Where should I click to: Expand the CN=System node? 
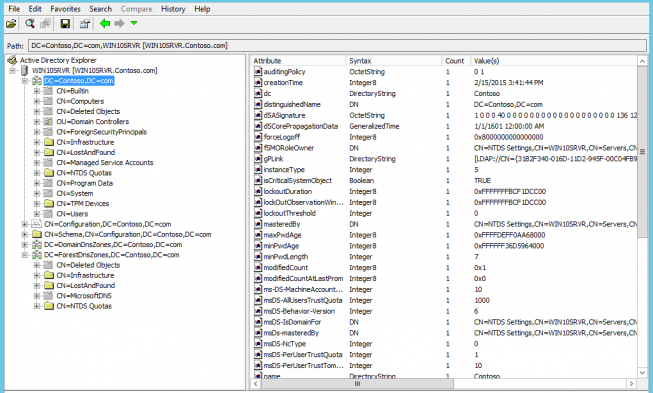pos(37,194)
